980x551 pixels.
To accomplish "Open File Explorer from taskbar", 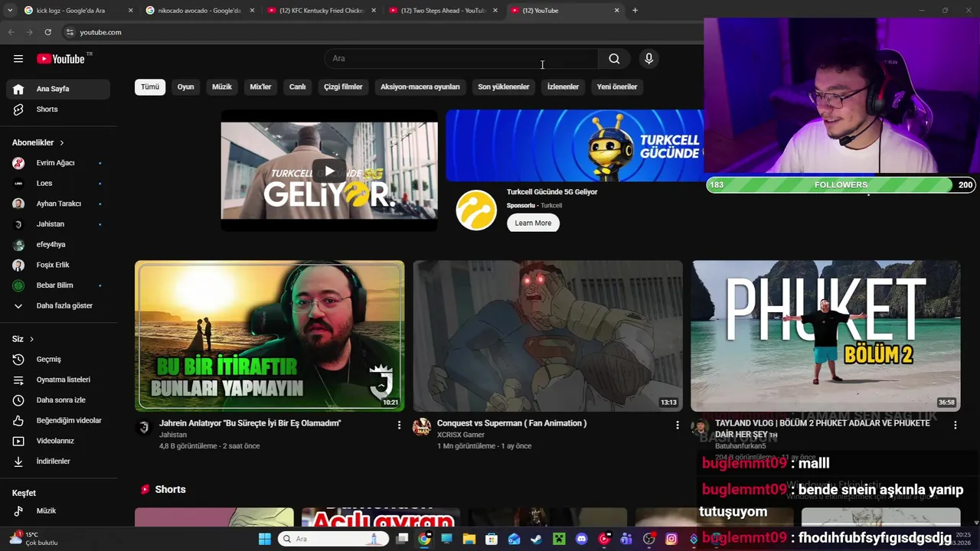I will coord(469,539).
